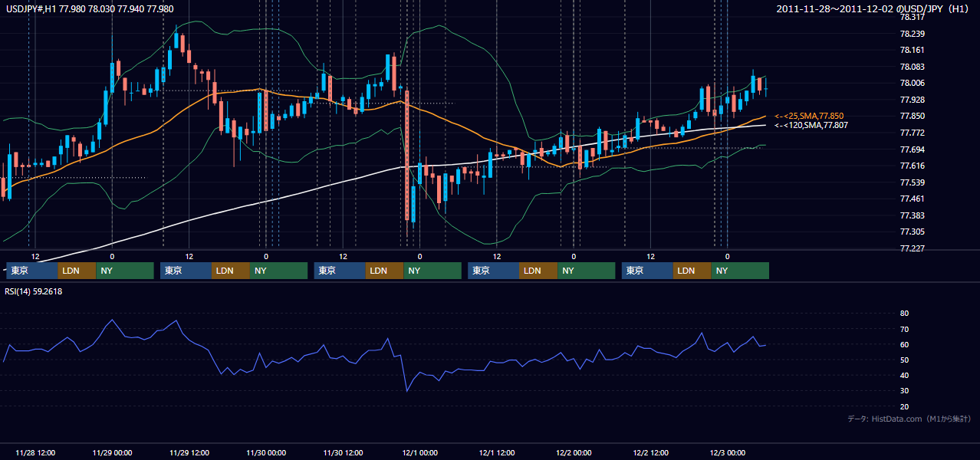This screenshot has height=460, width=980.
Task: Click RSI scale value 20
Action: (x=904, y=406)
